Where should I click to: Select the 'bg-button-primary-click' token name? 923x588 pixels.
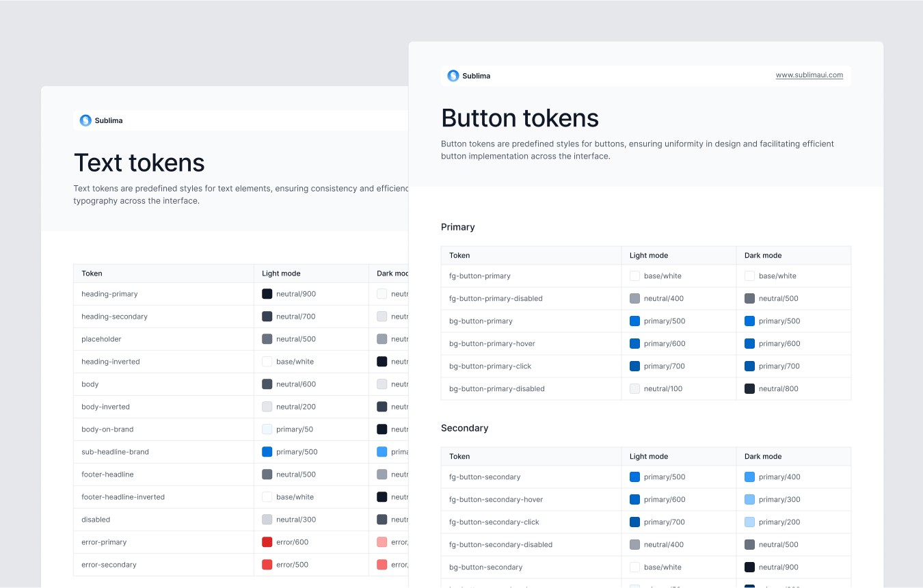[490, 366]
